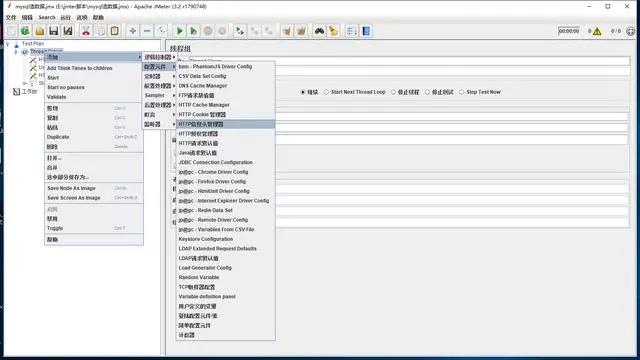Click the thread group name input field
This screenshot has width=640, height=360.
(409, 61)
